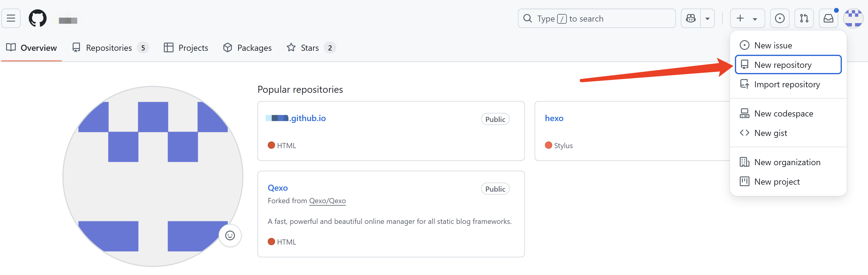Click the search input field
The height and width of the screenshot is (275, 868).
(596, 19)
